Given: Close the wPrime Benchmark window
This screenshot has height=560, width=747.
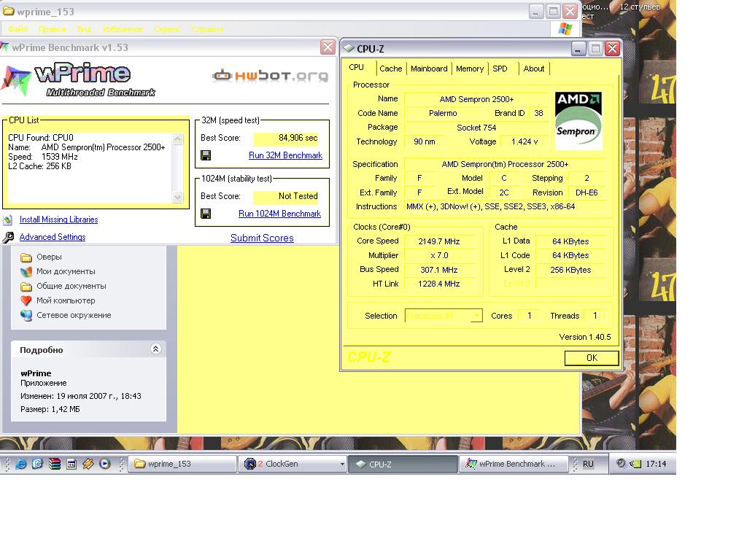Looking at the screenshot, I should point(328,47).
